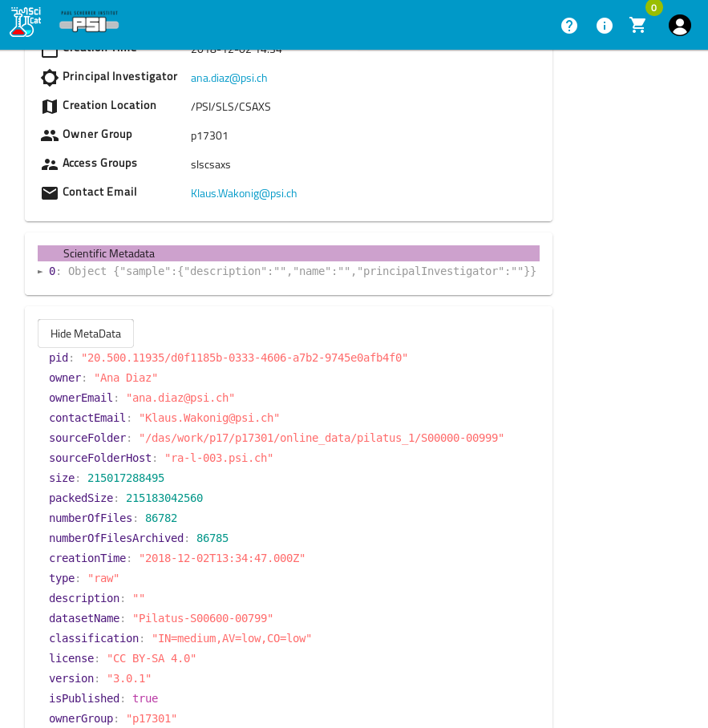Click the Principal Investigator gear icon
Image resolution: width=708 pixels, height=728 pixels.
[x=50, y=78]
